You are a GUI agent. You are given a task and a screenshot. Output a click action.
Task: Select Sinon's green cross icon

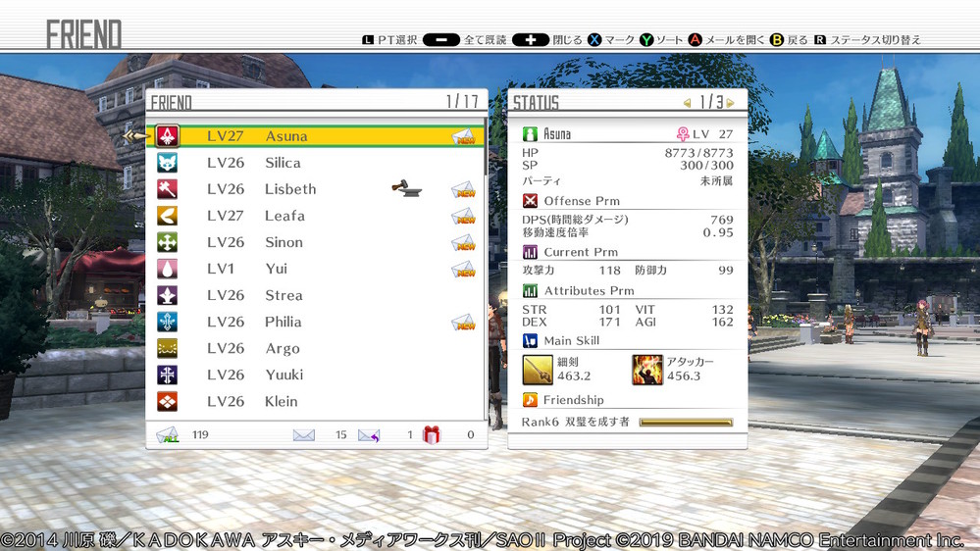[167, 242]
